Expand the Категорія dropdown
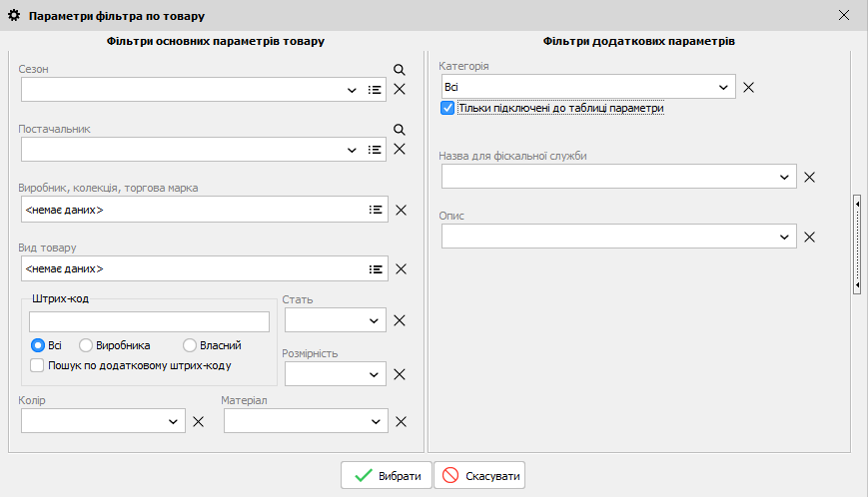 point(724,87)
